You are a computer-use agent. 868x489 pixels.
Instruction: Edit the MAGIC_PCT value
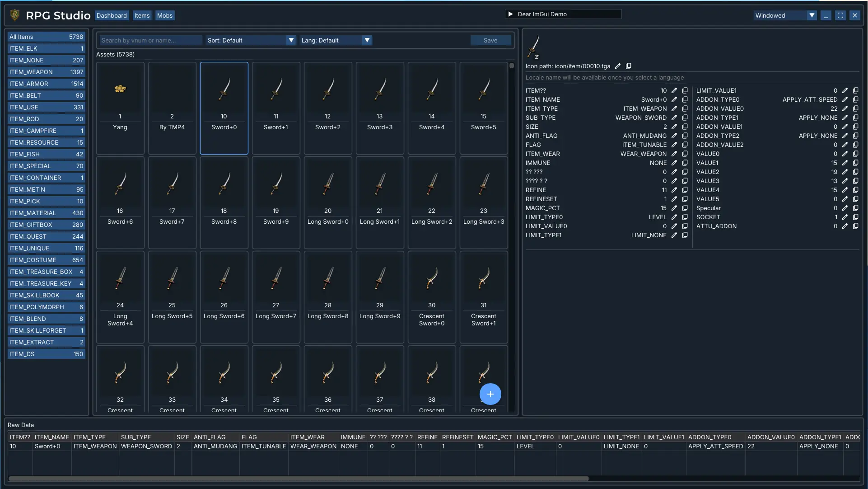674,208
